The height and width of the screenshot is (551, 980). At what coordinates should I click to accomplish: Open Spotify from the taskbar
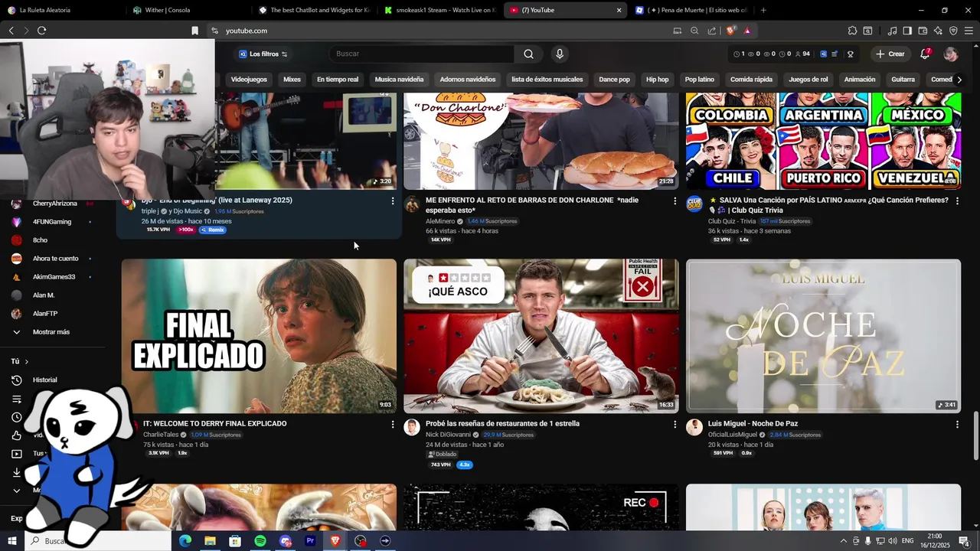[x=260, y=541]
